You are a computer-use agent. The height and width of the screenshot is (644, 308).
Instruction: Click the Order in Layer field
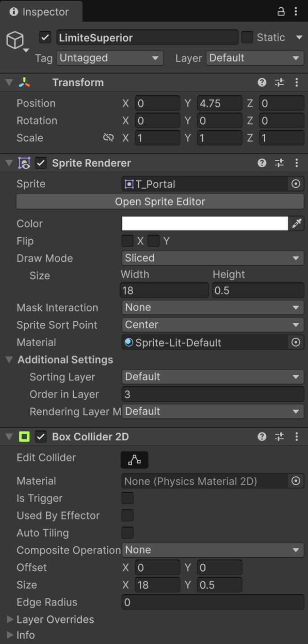coord(213,394)
